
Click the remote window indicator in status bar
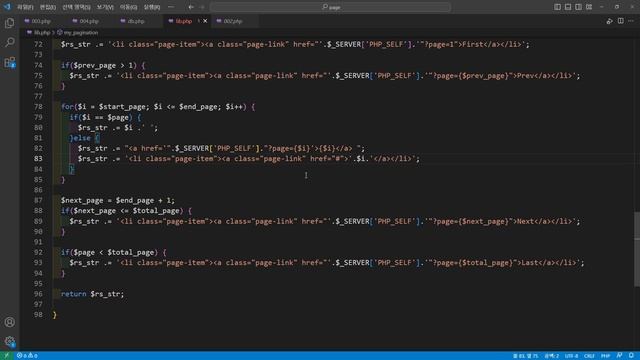(6, 356)
